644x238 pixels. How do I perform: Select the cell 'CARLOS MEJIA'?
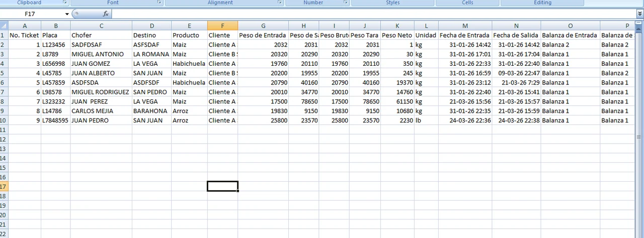[101, 111]
